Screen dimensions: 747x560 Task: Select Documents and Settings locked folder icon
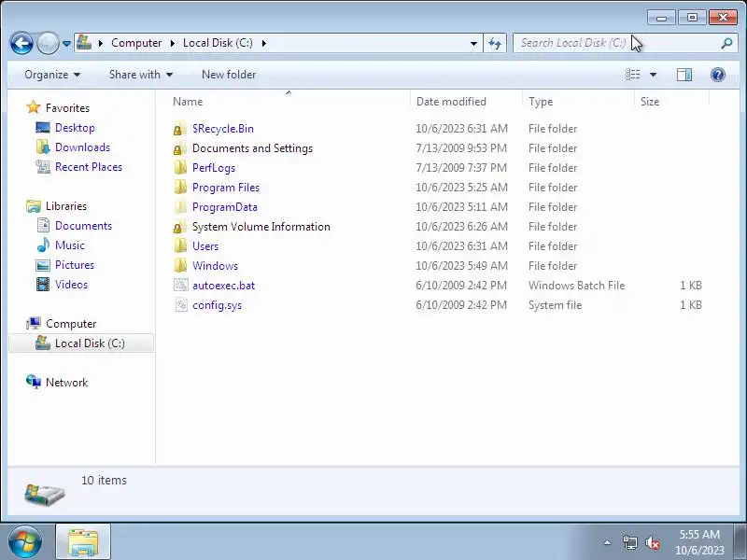180,148
